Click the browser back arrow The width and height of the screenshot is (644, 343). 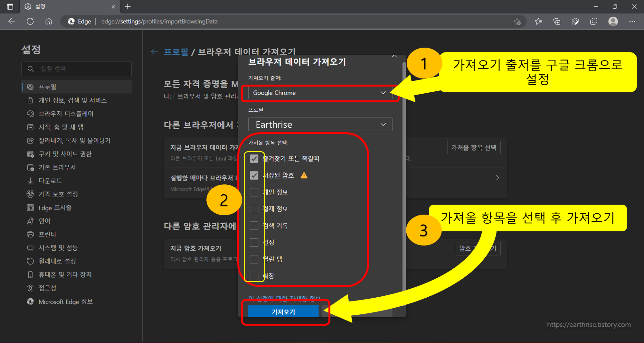(x=12, y=21)
